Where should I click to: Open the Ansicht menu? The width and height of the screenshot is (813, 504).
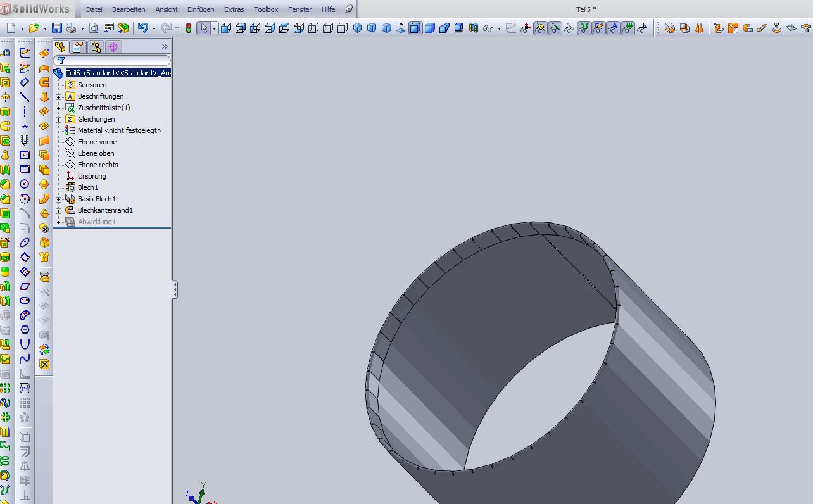[167, 9]
